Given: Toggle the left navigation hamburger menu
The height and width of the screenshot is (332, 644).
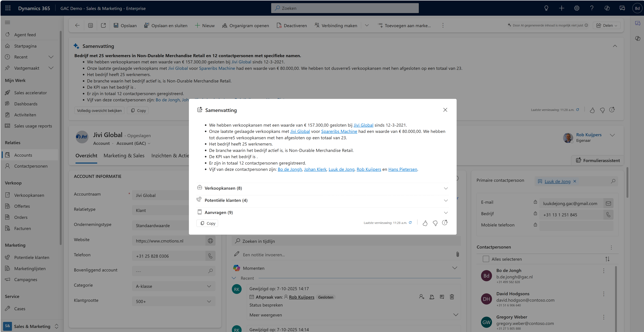Looking at the screenshot, I should coord(8,22).
